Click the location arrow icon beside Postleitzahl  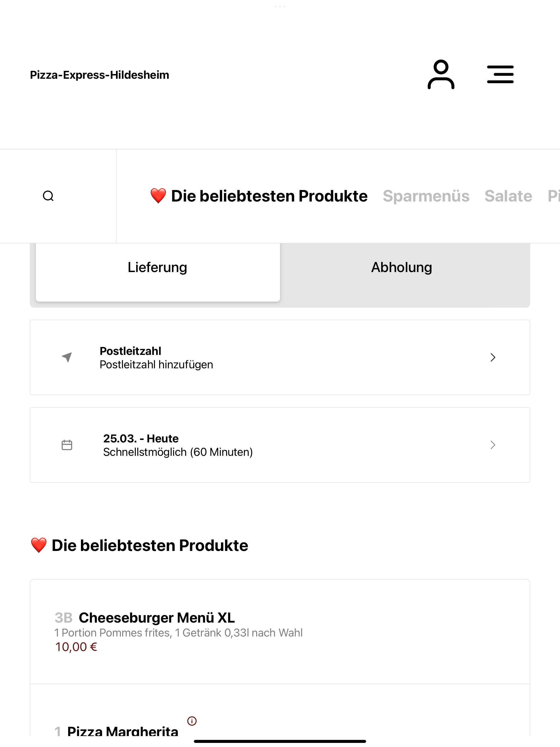(67, 357)
